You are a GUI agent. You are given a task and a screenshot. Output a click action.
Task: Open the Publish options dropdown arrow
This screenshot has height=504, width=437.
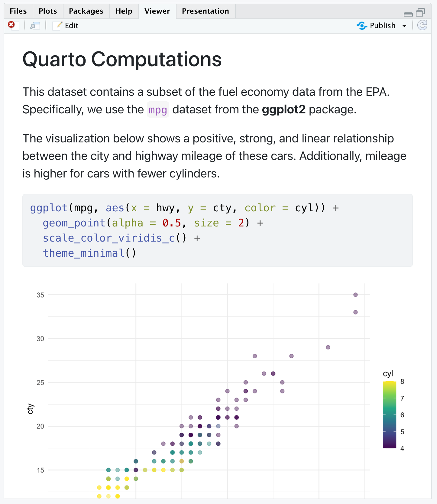click(x=405, y=26)
